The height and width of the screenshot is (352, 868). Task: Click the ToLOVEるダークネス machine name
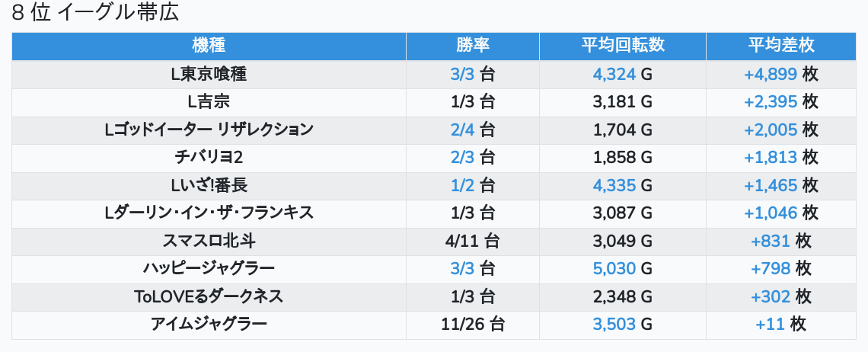tap(209, 296)
